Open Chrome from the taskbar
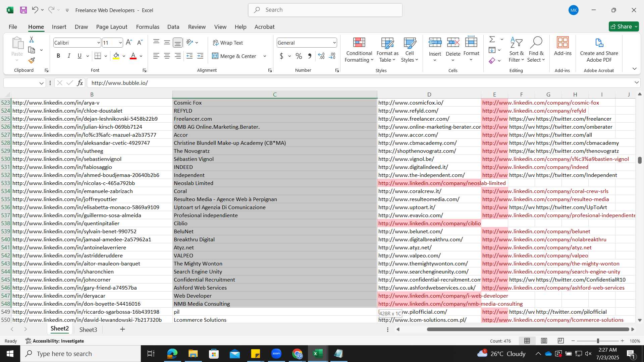 (x=297, y=354)
